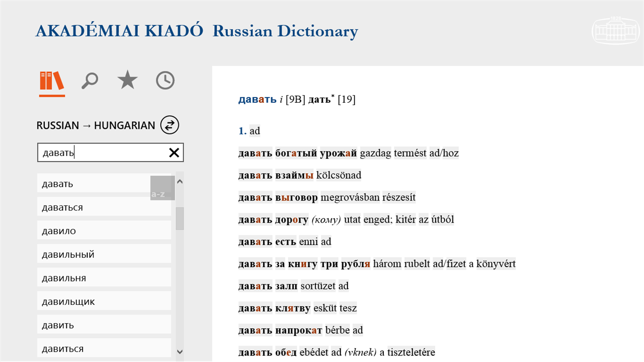Click 'esküt' in the клятву line
The width and height of the screenshot is (644, 362).
(x=325, y=308)
